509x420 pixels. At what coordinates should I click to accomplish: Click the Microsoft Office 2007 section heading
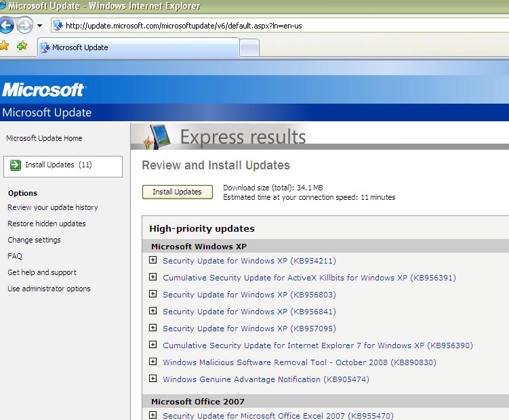pos(198,402)
